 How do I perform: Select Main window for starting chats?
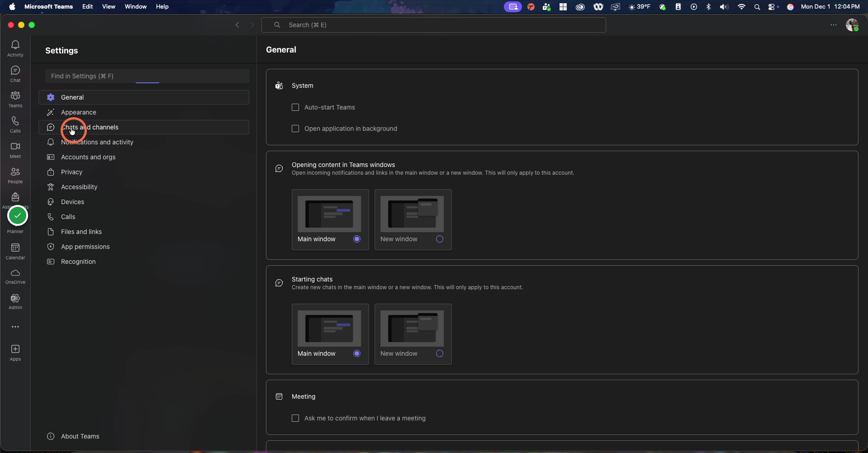click(330, 334)
